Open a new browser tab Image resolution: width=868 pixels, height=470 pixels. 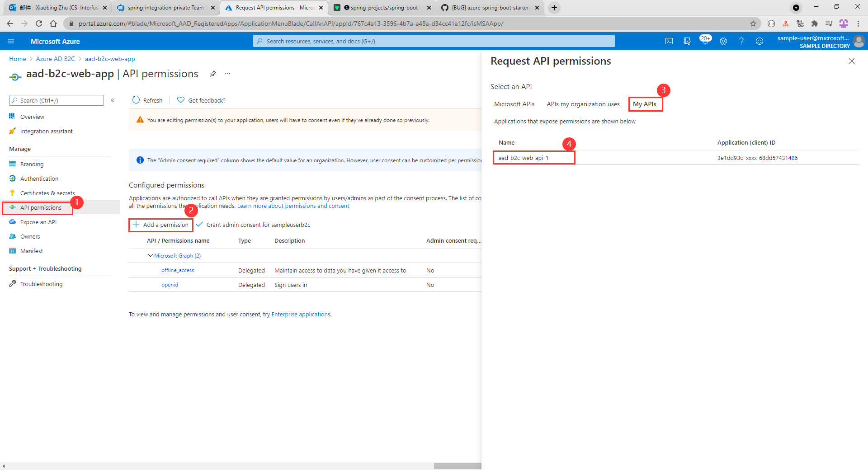(554, 8)
